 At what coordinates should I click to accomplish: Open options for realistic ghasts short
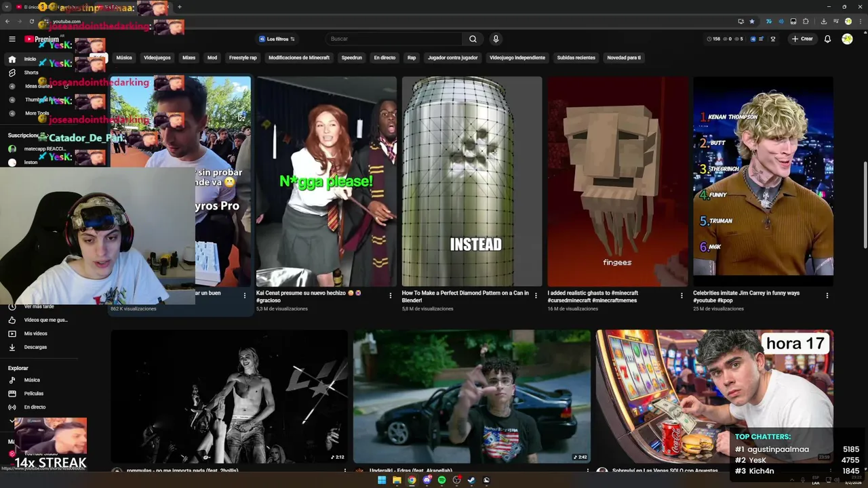[682, 296]
